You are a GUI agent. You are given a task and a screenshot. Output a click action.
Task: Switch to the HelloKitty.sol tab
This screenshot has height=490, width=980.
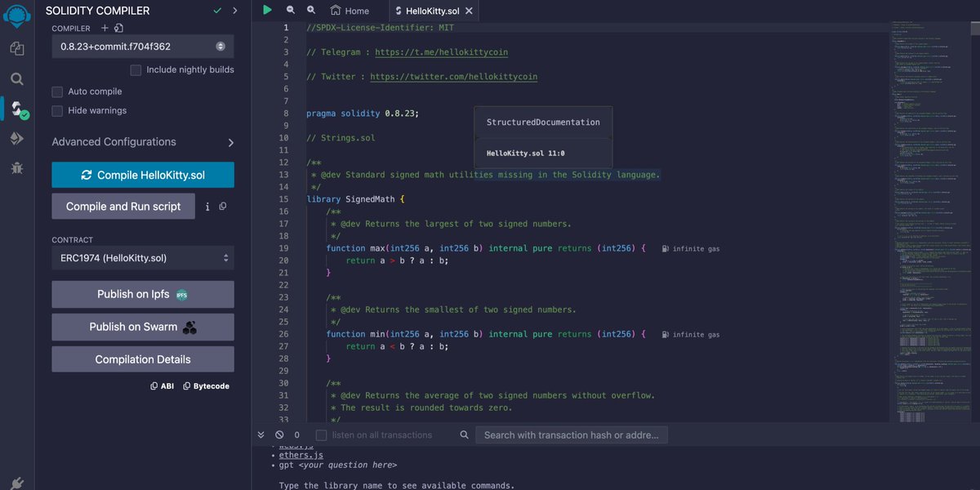[x=431, y=11]
